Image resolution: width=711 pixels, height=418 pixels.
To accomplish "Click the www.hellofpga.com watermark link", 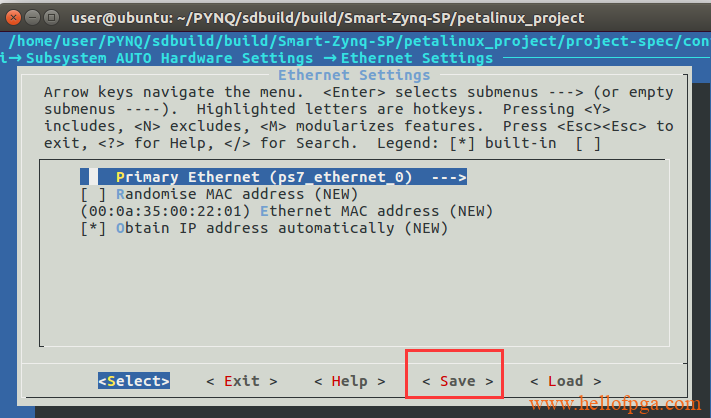I will pyautogui.click(x=615, y=403).
